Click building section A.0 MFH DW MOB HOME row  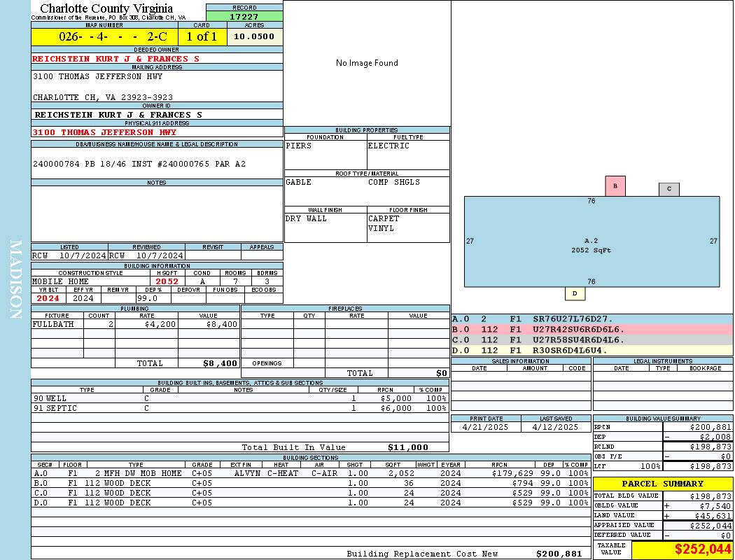pyautogui.click(x=311, y=474)
